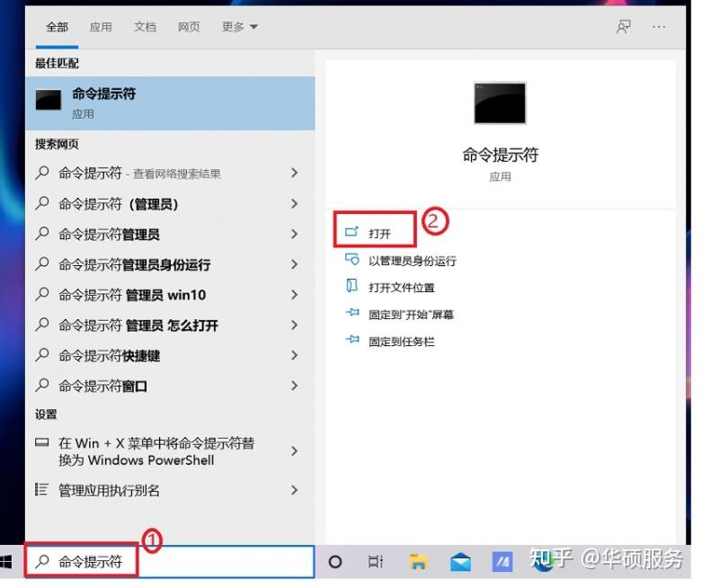
Task: Click the magnifier icon in the search box
Action: click(x=42, y=561)
